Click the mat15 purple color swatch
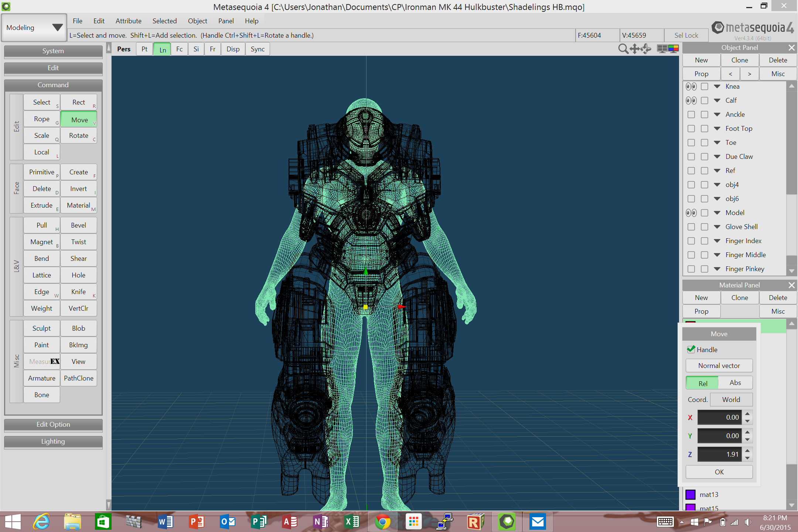 coord(690,508)
